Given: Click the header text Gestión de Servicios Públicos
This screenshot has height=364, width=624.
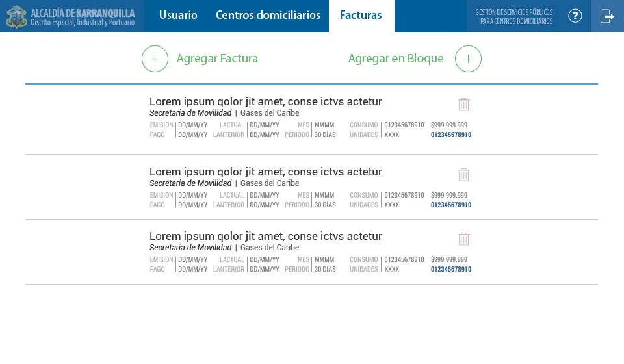Looking at the screenshot, I should (x=514, y=12).
